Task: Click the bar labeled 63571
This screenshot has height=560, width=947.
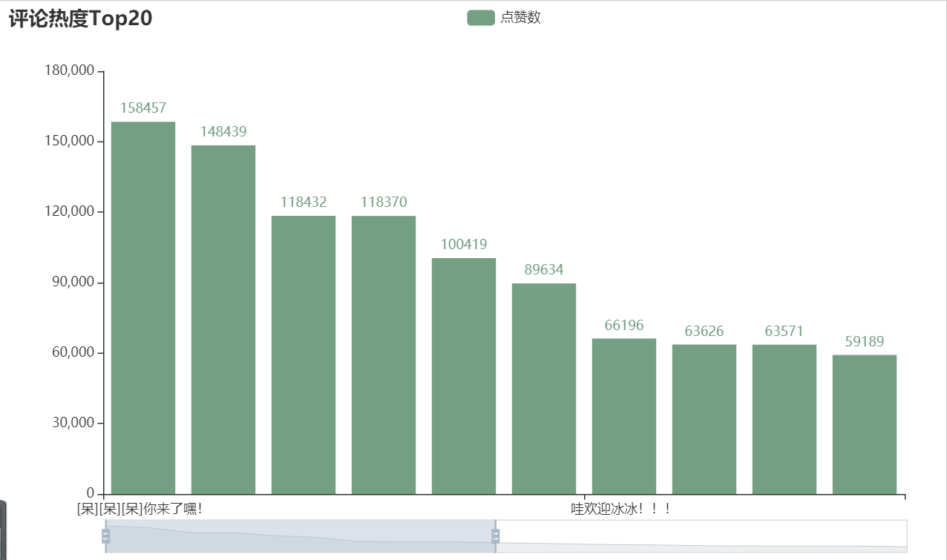Action: [x=784, y=419]
